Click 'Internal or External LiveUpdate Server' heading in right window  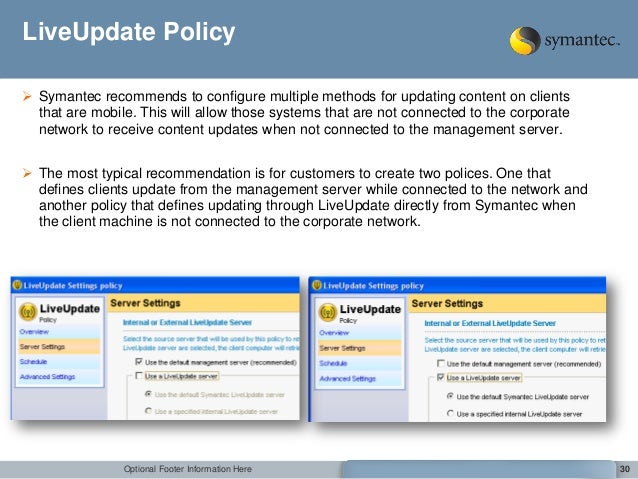pyautogui.click(x=490, y=324)
